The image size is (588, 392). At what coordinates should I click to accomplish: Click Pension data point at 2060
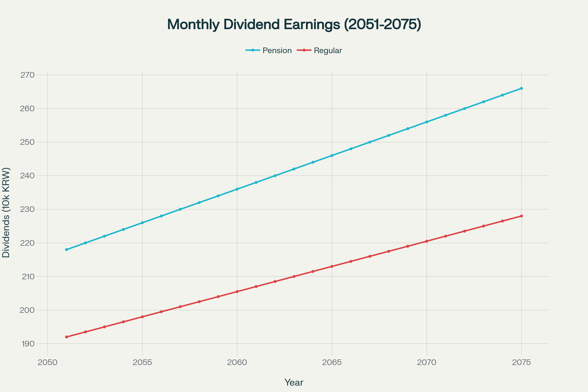(237, 189)
